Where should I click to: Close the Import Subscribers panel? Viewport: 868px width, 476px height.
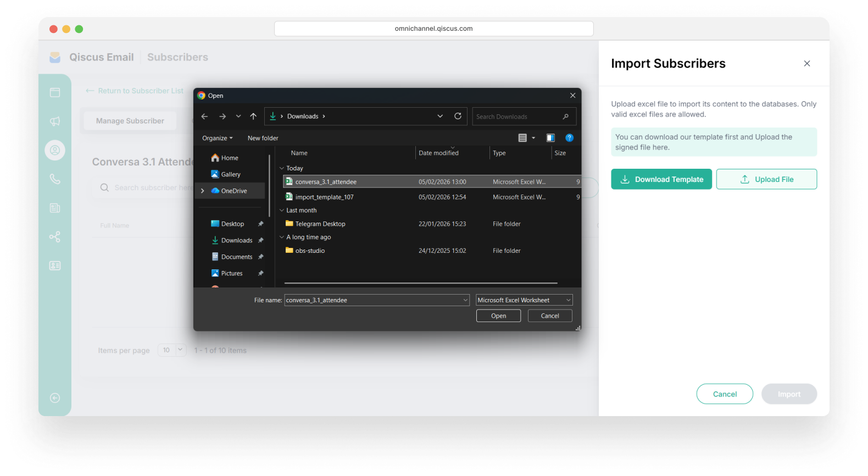click(x=806, y=64)
